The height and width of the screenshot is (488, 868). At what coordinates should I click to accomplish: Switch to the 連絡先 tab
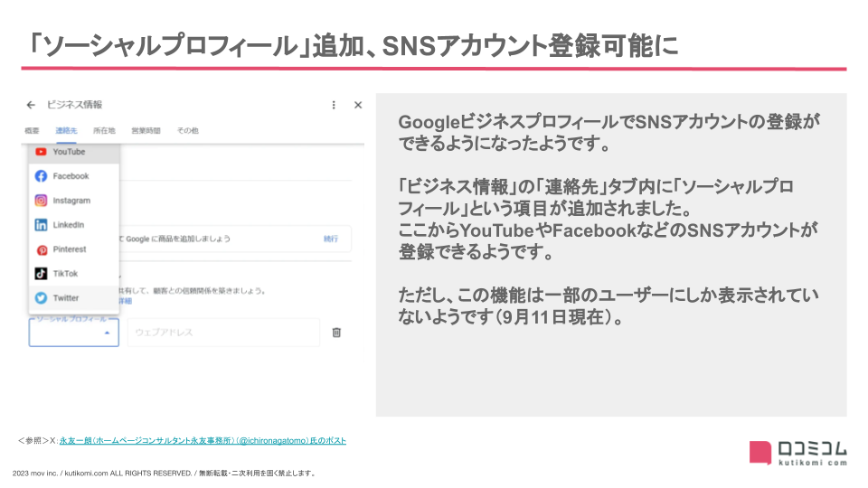click(66, 130)
